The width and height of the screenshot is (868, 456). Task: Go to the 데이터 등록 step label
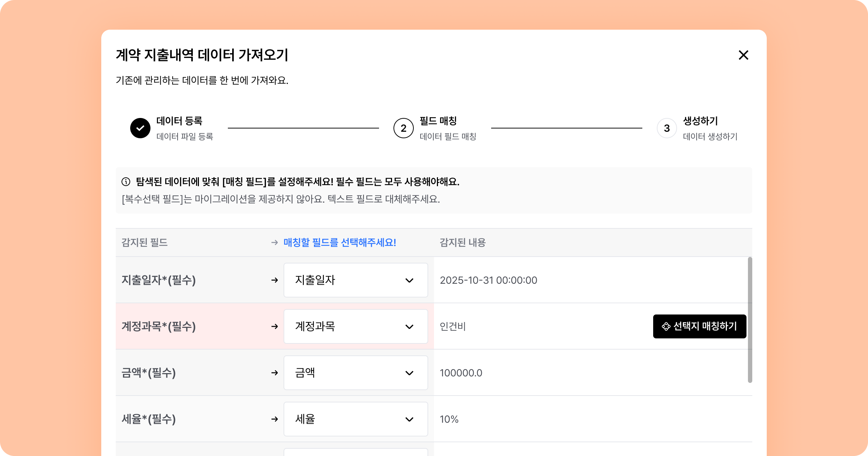179,121
